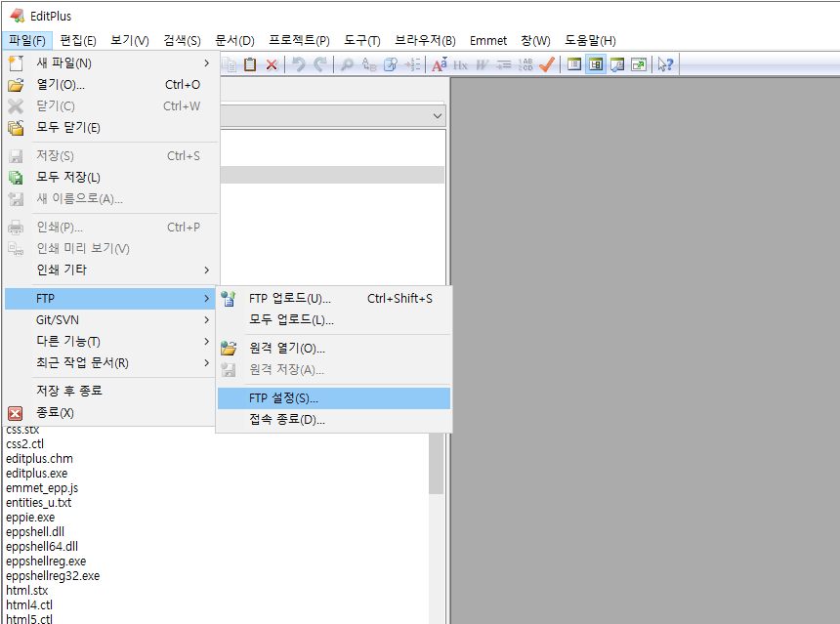Expand the 인쇄 기타 submenu arrow
840x624 pixels.
207,270
